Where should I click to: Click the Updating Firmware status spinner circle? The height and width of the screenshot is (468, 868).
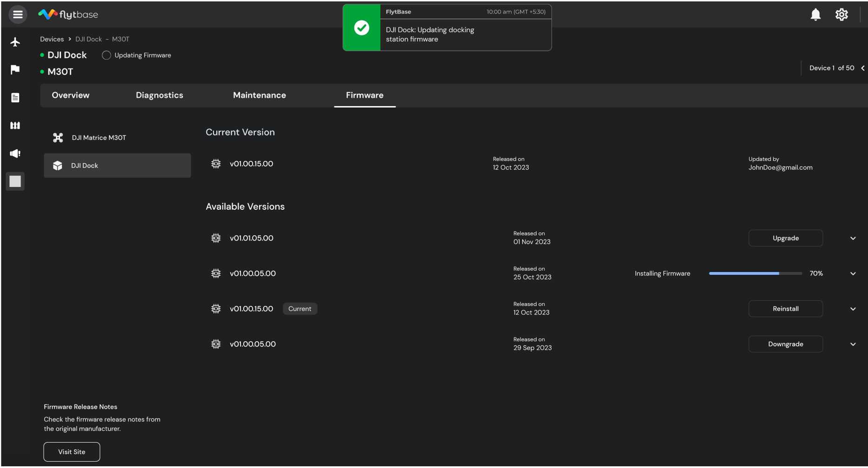[106, 55]
